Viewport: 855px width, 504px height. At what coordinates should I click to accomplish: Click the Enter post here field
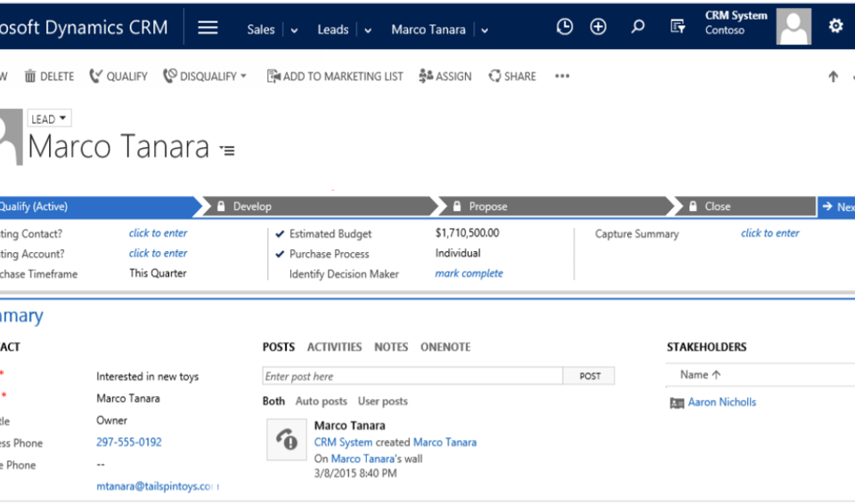[x=412, y=376]
